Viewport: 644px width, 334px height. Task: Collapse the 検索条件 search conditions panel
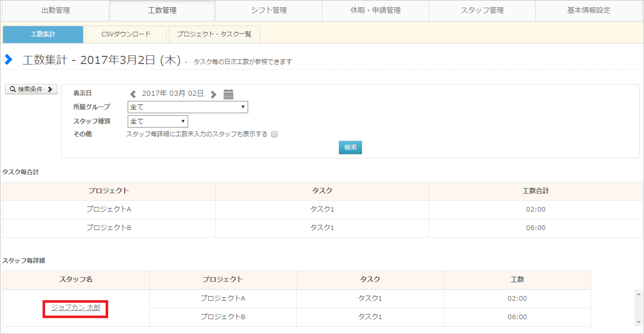point(31,89)
